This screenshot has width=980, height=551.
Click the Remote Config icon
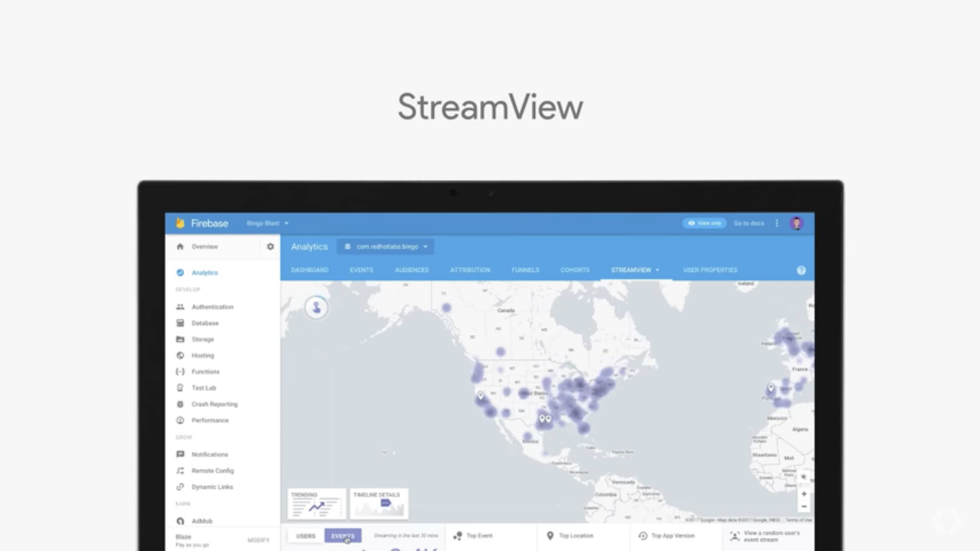click(180, 471)
